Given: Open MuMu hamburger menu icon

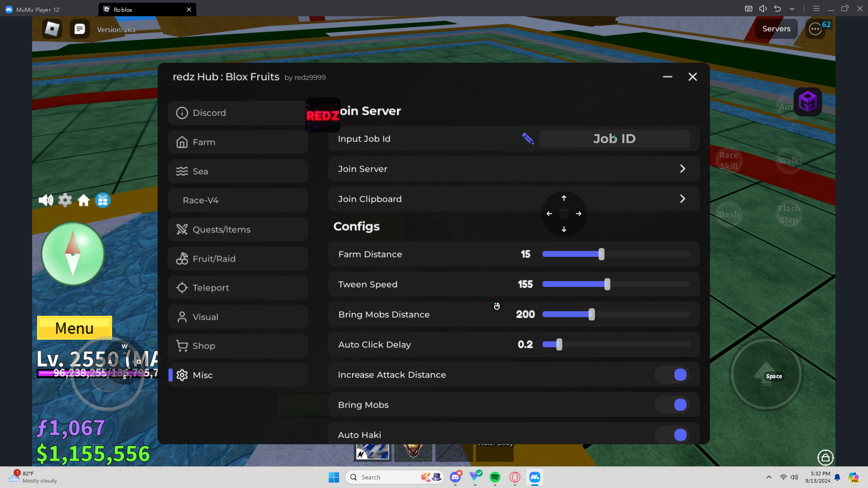Looking at the screenshot, I should click(x=816, y=9).
